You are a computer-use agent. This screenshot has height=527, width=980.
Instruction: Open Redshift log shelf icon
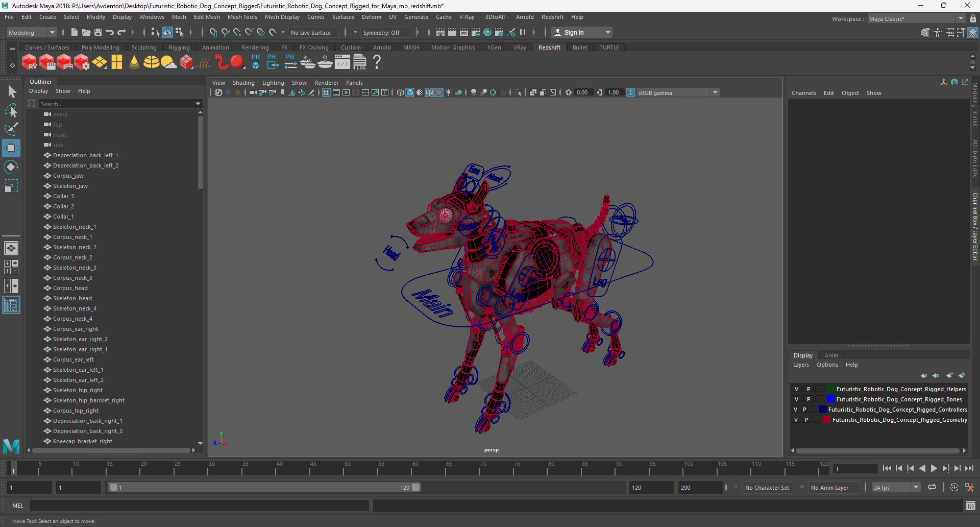pos(360,62)
